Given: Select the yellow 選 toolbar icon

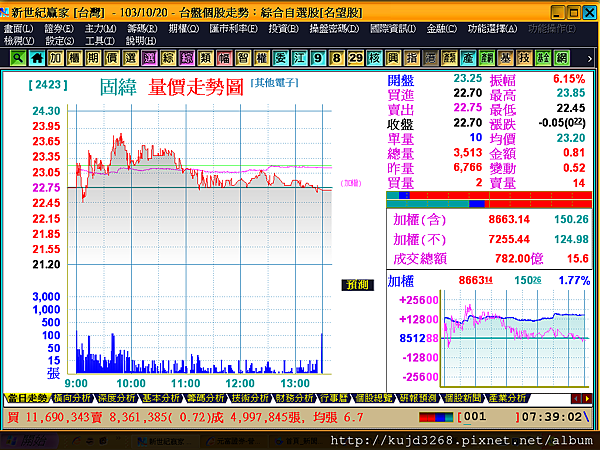Looking at the screenshot, I should (x=130, y=58).
